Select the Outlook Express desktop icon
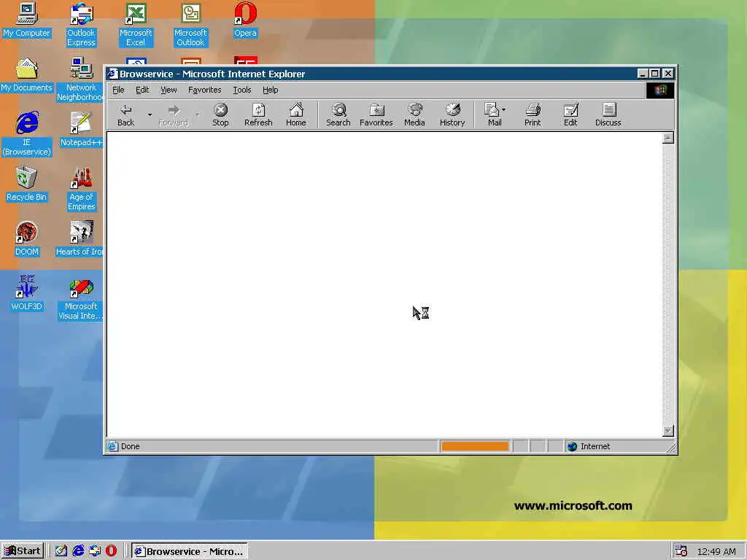747x560 pixels. (81, 25)
